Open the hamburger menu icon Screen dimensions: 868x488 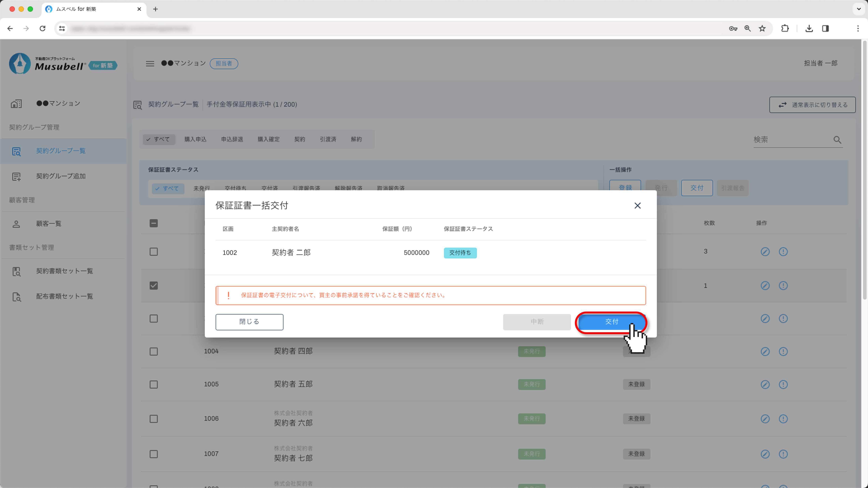150,63
